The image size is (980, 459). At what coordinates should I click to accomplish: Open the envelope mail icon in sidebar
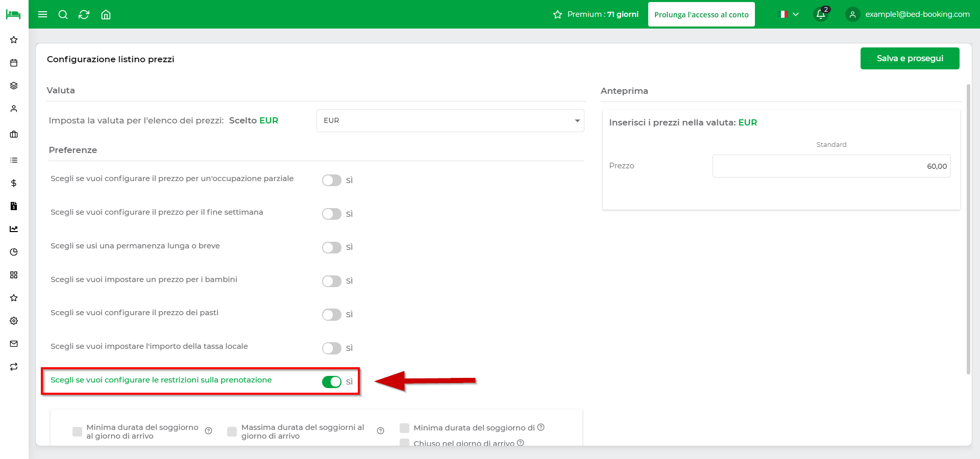tap(14, 344)
